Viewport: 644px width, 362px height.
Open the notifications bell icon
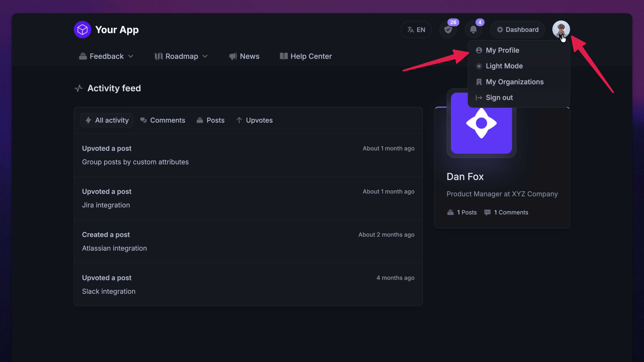pos(473,30)
